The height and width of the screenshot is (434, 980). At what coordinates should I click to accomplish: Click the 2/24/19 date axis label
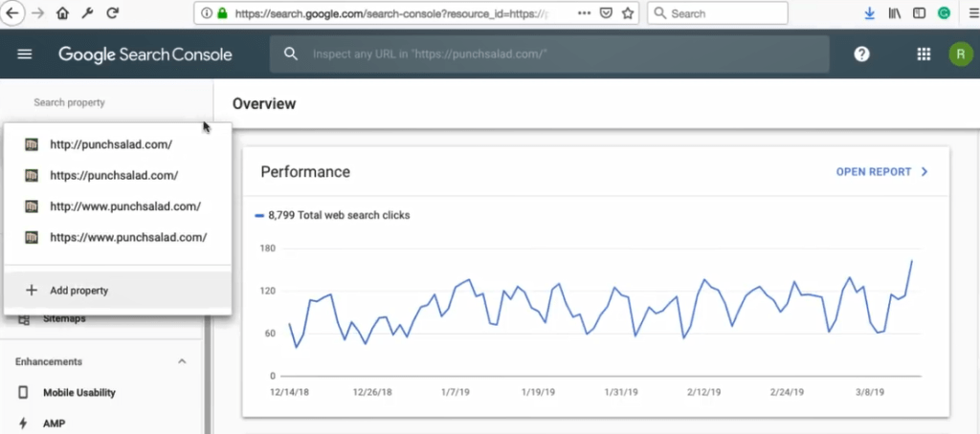[787, 392]
